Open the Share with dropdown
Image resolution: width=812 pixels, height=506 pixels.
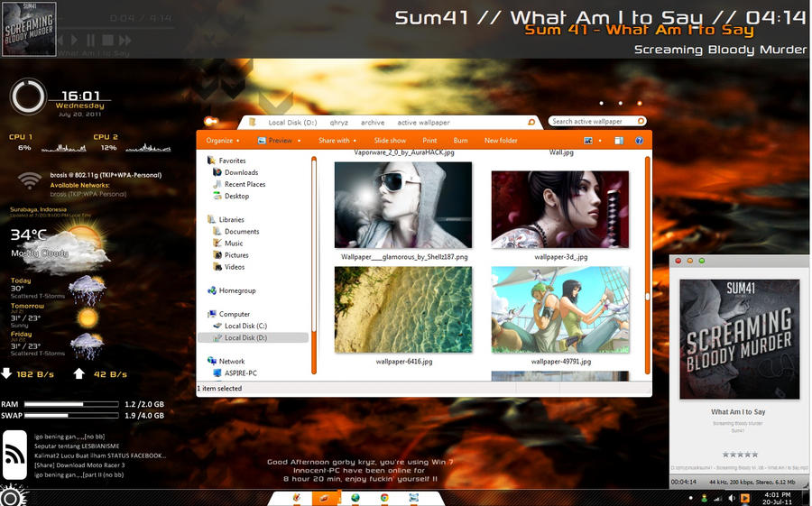click(x=337, y=141)
